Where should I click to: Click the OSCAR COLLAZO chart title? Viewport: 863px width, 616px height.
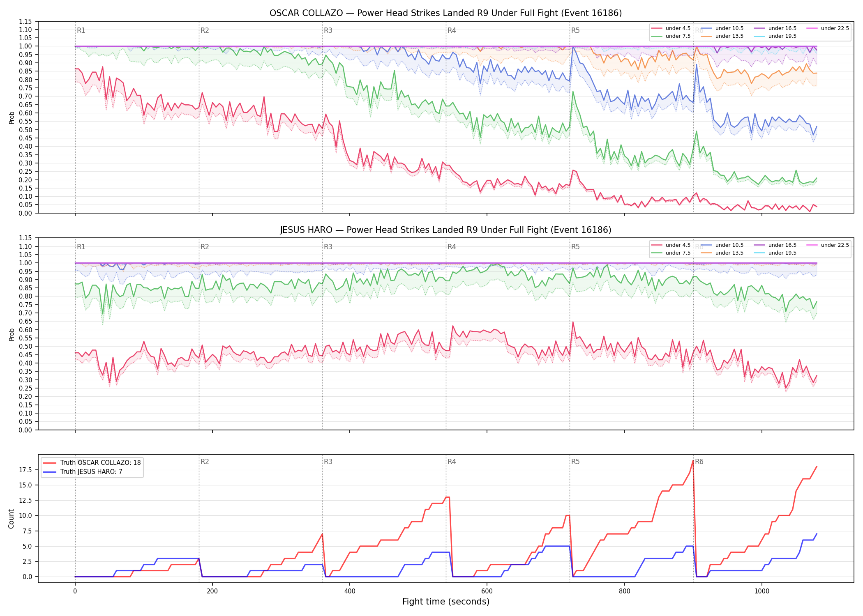point(445,13)
